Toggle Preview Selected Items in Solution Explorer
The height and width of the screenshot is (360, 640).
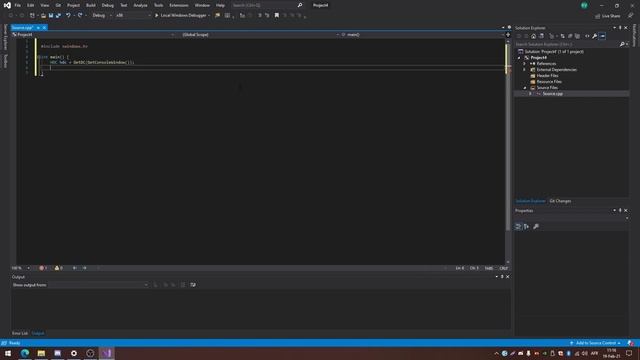(602, 36)
